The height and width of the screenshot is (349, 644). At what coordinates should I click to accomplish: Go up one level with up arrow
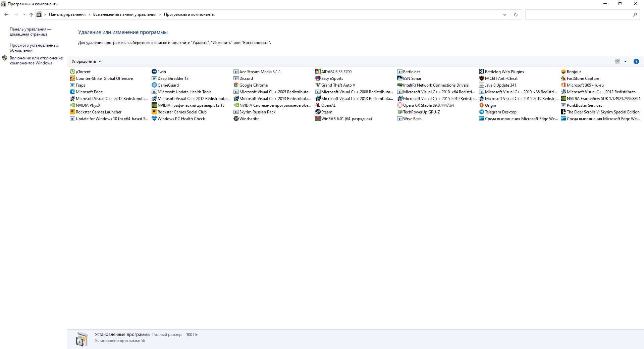coord(31,14)
